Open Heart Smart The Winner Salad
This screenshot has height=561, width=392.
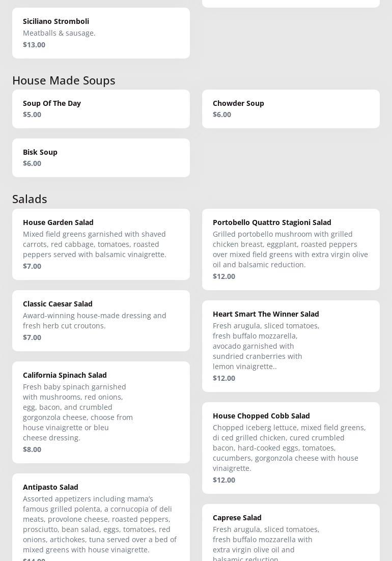pyautogui.click(x=291, y=346)
